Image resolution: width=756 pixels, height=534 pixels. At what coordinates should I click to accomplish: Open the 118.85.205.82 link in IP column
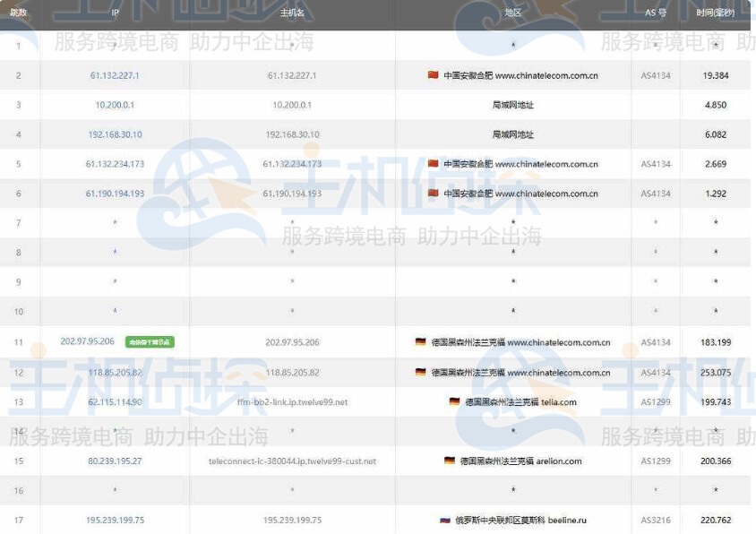pyautogui.click(x=115, y=373)
